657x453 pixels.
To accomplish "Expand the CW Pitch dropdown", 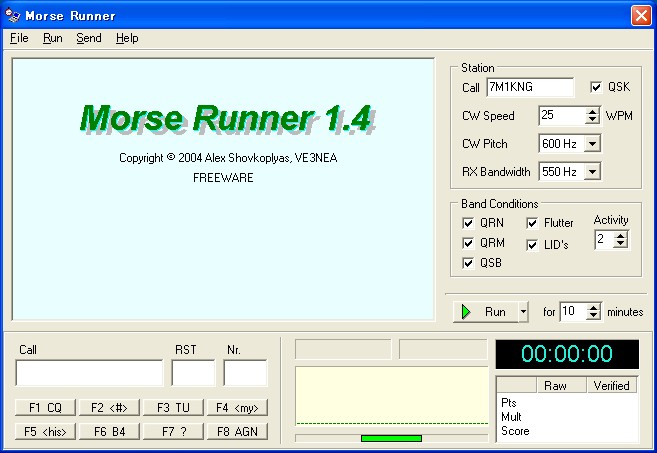I will (592, 144).
